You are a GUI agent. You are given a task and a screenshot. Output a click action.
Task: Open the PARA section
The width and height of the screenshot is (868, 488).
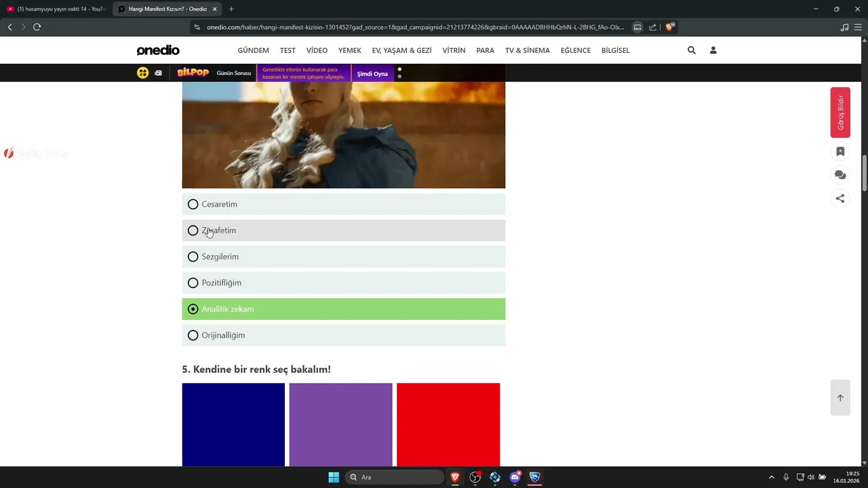pyautogui.click(x=485, y=50)
